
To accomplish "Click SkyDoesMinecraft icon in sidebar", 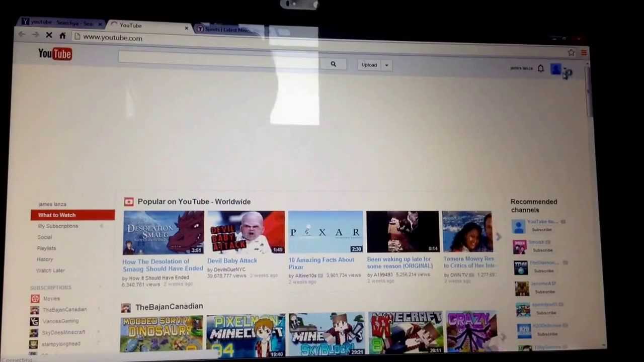I will (x=34, y=333).
